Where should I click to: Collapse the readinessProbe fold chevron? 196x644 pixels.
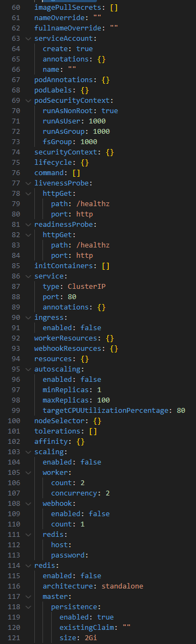[28, 224]
